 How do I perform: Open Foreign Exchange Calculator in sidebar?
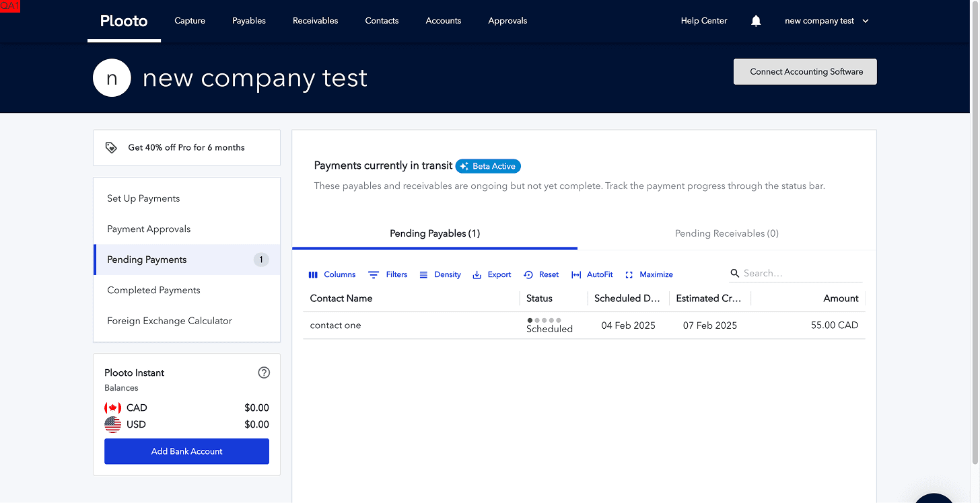point(186,321)
